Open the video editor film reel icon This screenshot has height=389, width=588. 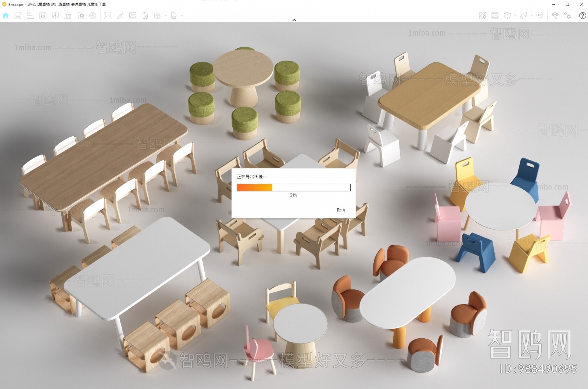pos(93,15)
